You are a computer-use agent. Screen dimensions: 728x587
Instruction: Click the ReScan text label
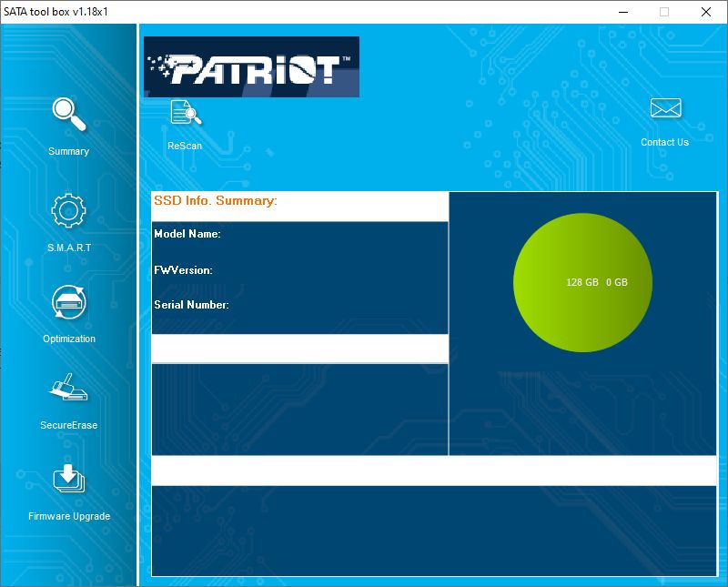click(185, 146)
